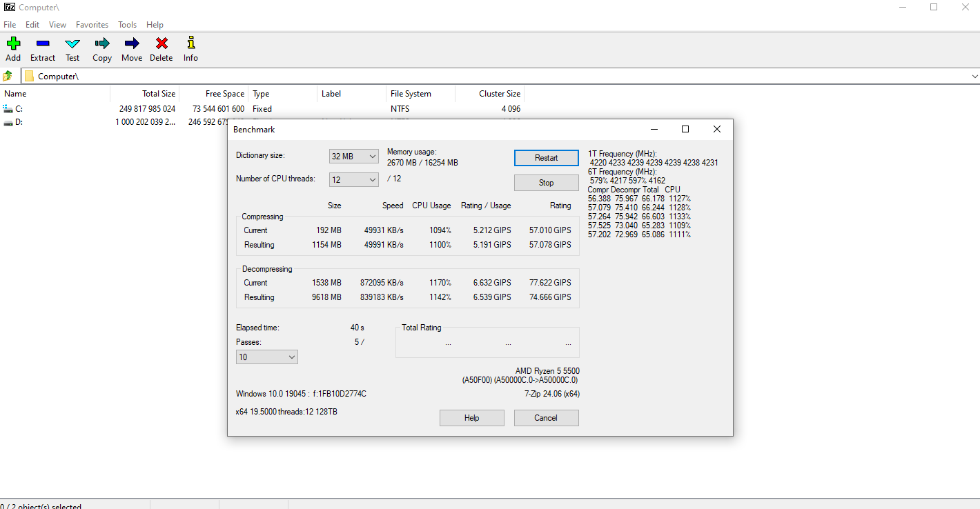Click decompressing resulting rating 74.666 GIPS
The width and height of the screenshot is (980, 509).
point(550,297)
